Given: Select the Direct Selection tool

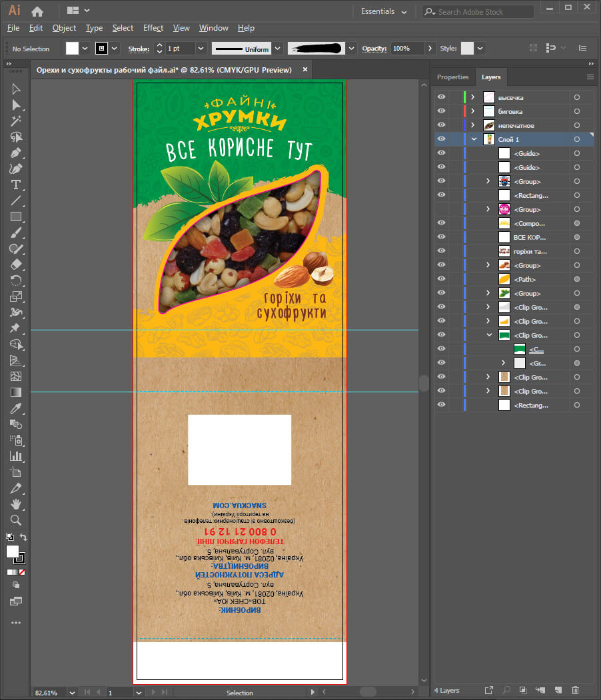Looking at the screenshot, I should click(16, 105).
